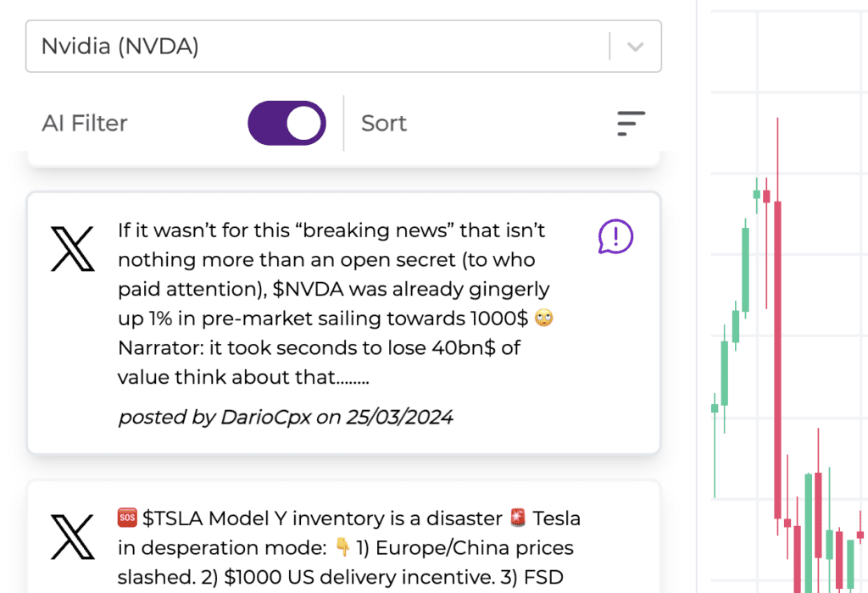Image resolution: width=868 pixels, height=593 pixels.
Task: Click the leftmost green candlestick on chart
Action: (715, 408)
